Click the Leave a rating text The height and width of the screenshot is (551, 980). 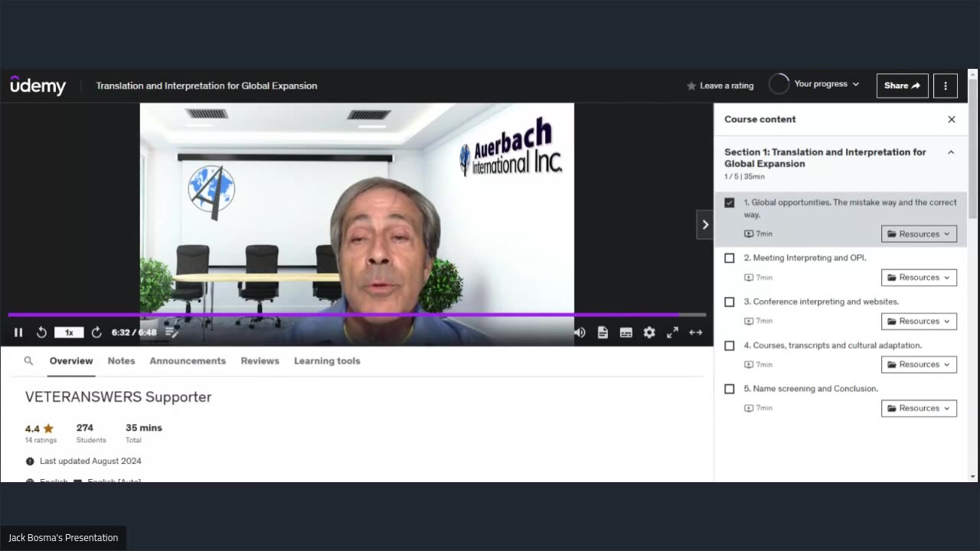tap(727, 86)
